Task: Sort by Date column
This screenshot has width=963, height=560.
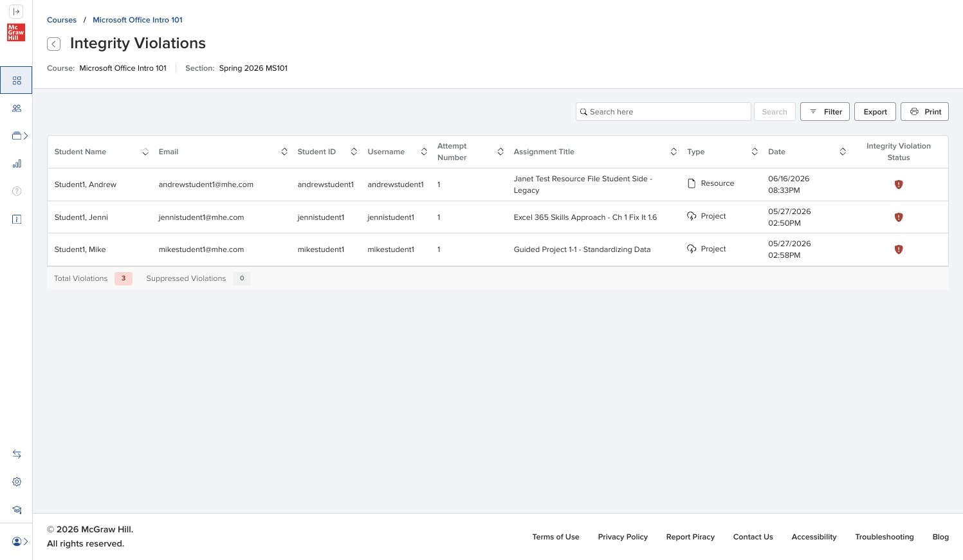Action: pyautogui.click(x=843, y=152)
